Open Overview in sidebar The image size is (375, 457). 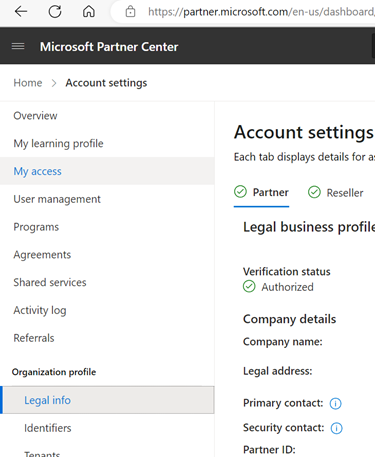(107, 116)
